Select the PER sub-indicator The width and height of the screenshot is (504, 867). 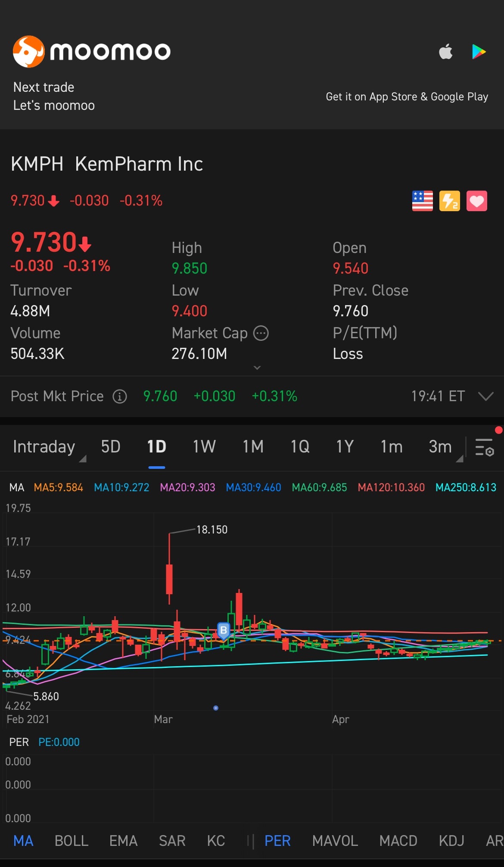pyautogui.click(x=277, y=841)
